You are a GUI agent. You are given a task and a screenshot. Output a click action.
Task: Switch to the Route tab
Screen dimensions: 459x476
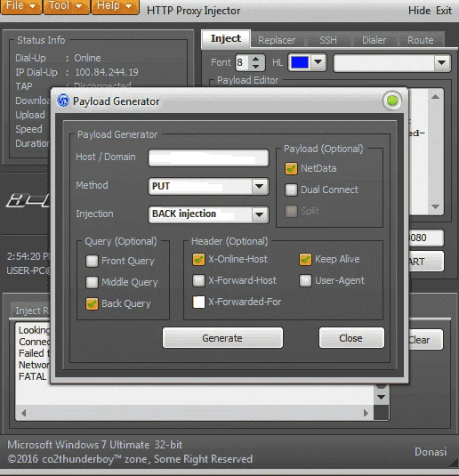[421, 40]
